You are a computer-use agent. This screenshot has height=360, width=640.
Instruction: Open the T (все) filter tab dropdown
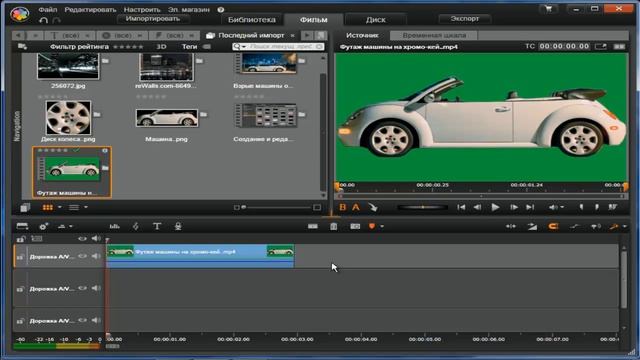(x=87, y=36)
